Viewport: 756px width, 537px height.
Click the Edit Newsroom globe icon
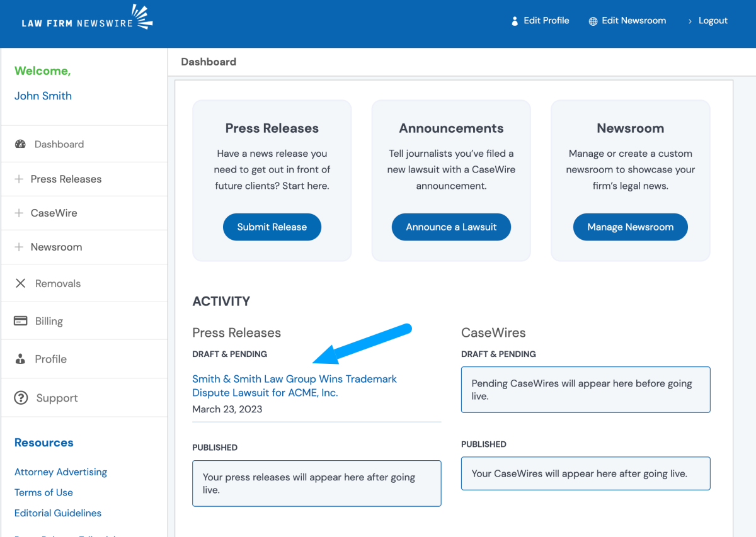pos(593,21)
